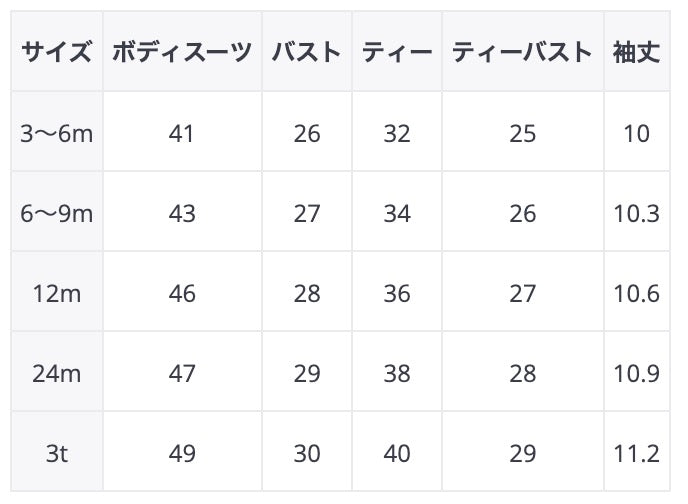
Task: Select the ティー column header
Action: 397,52
